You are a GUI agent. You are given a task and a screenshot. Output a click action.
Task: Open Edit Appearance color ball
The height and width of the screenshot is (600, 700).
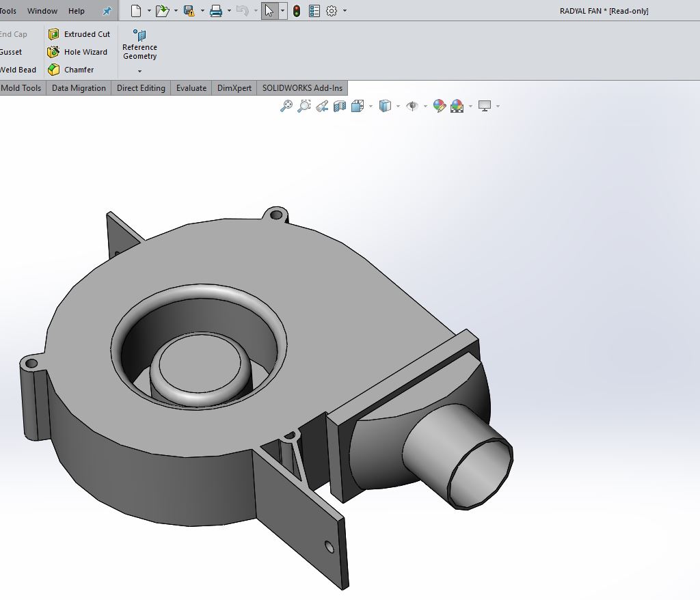(440, 106)
